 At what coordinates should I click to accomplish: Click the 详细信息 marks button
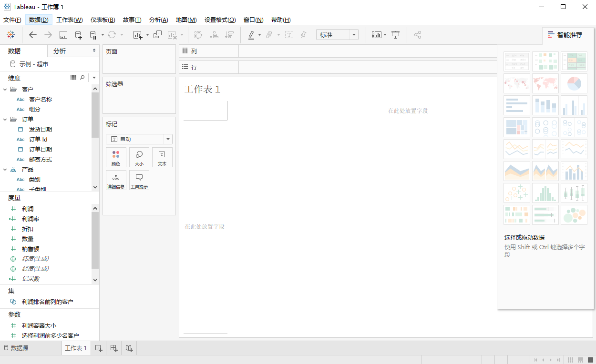tap(116, 180)
